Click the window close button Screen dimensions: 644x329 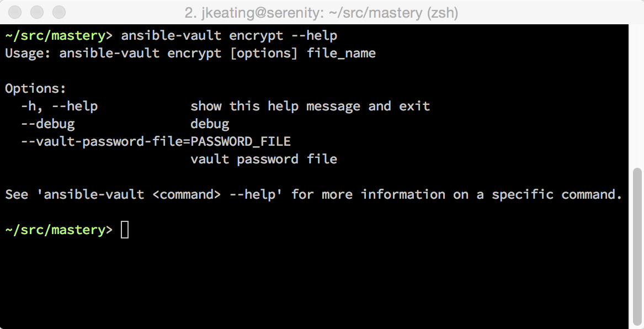point(16,12)
